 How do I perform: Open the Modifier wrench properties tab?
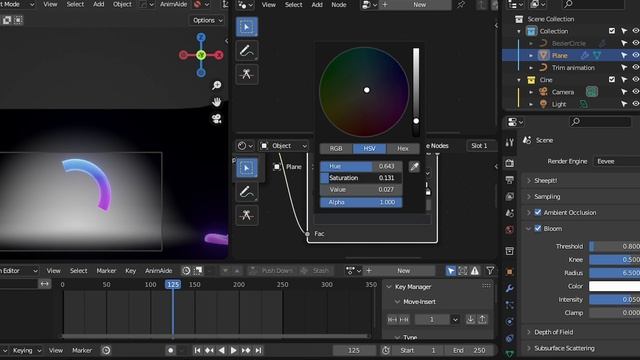click(509, 289)
